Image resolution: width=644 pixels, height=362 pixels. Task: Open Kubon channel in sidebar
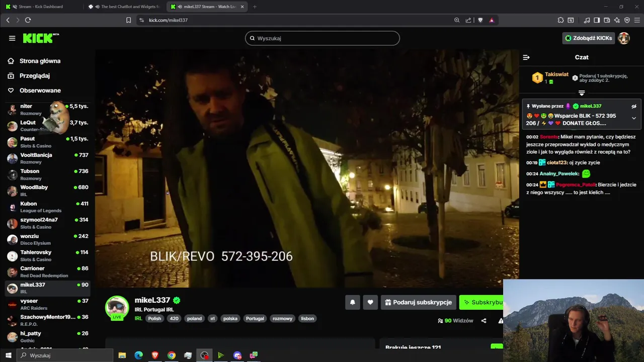point(48,207)
